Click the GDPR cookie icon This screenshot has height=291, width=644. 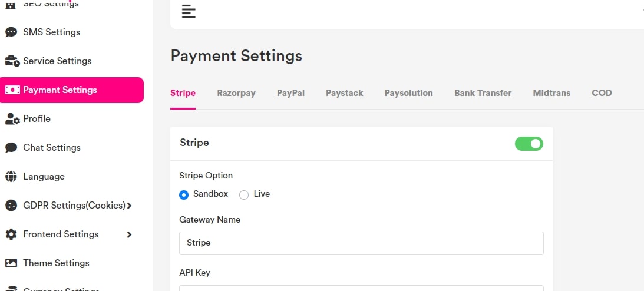coord(11,206)
